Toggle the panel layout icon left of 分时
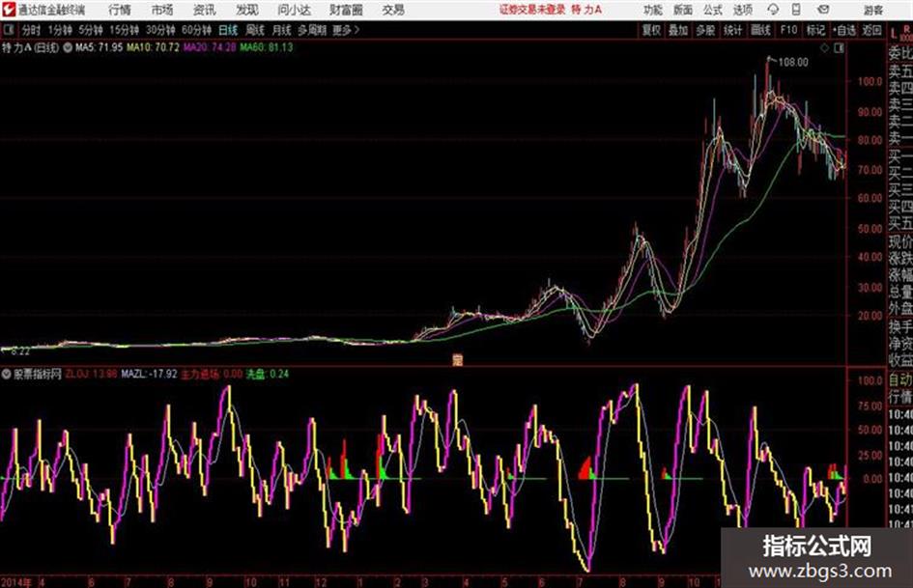Viewport: 913px width, 588px height. [8, 30]
